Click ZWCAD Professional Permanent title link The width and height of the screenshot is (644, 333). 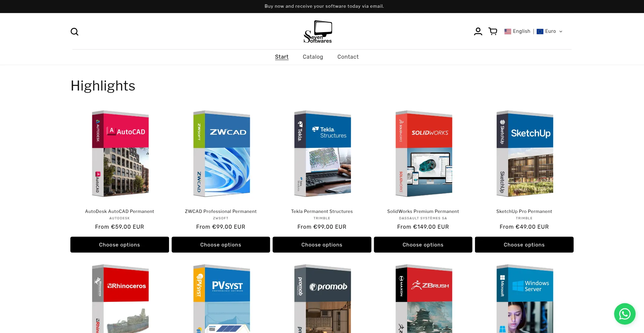221,211
